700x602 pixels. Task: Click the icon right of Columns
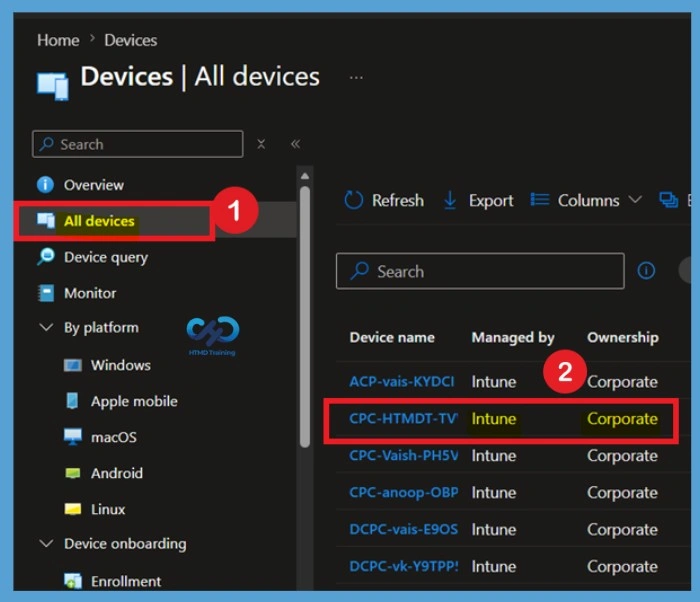[x=668, y=200]
